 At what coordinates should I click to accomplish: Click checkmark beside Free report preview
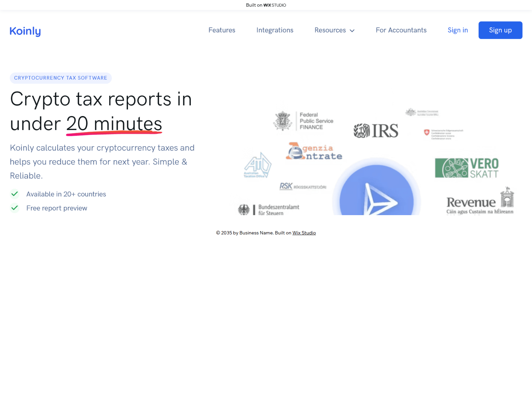[x=15, y=208]
